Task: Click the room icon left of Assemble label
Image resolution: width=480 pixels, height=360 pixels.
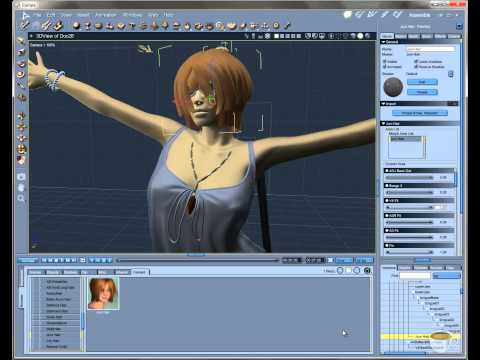Action: [397, 15]
